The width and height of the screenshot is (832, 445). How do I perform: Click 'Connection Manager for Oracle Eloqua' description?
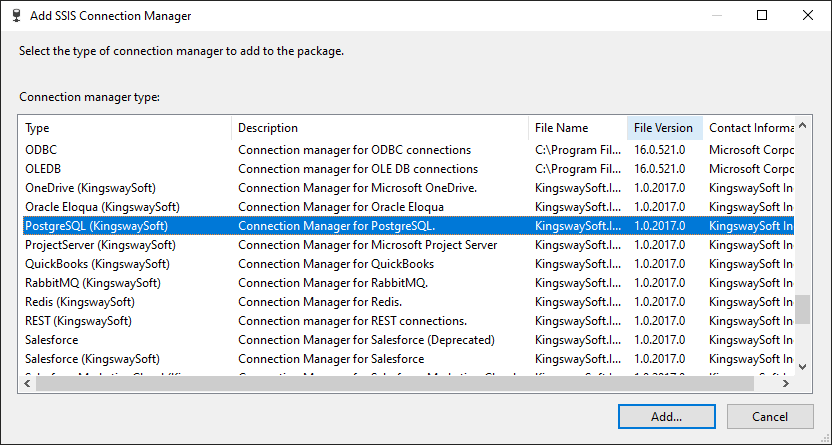(341, 207)
